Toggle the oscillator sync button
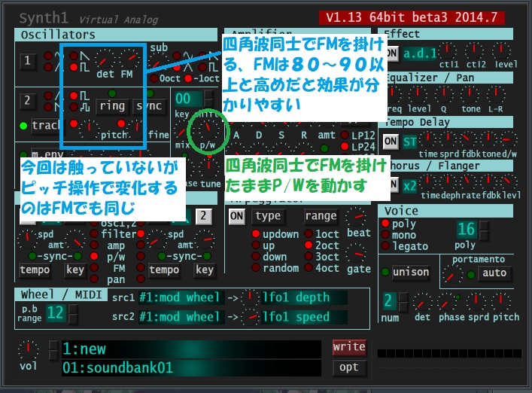The image size is (532, 393). 149,106
